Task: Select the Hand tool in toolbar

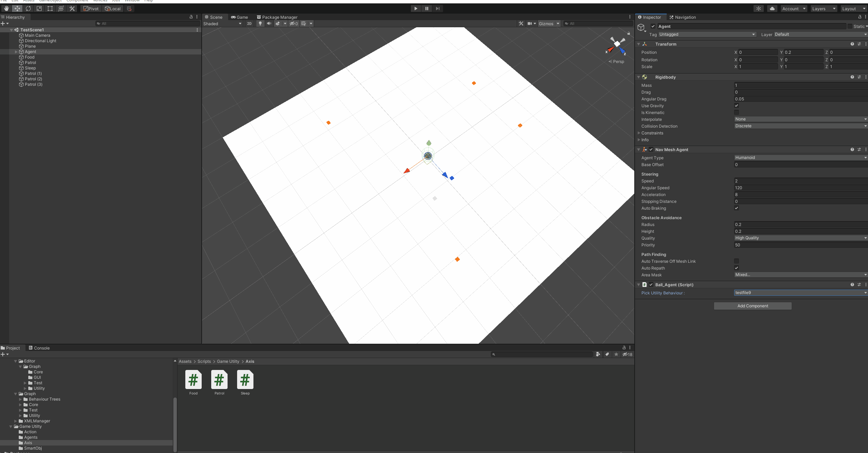Action: click(x=6, y=9)
